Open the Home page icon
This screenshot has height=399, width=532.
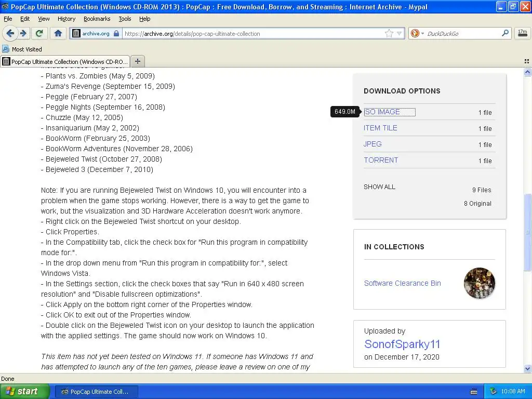[x=58, y=33]
